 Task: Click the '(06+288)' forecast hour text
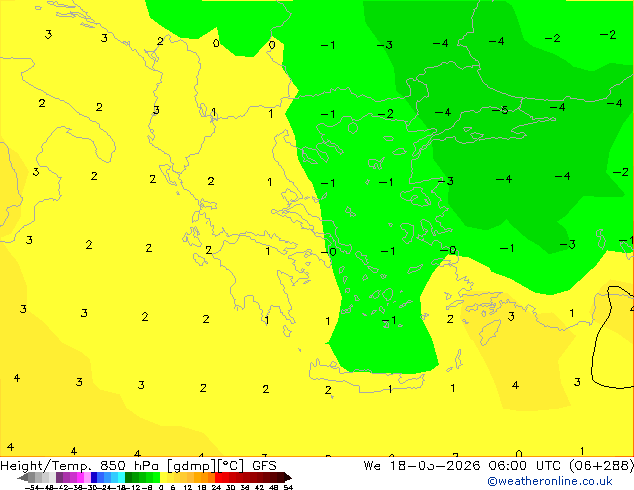click(601, 466)
